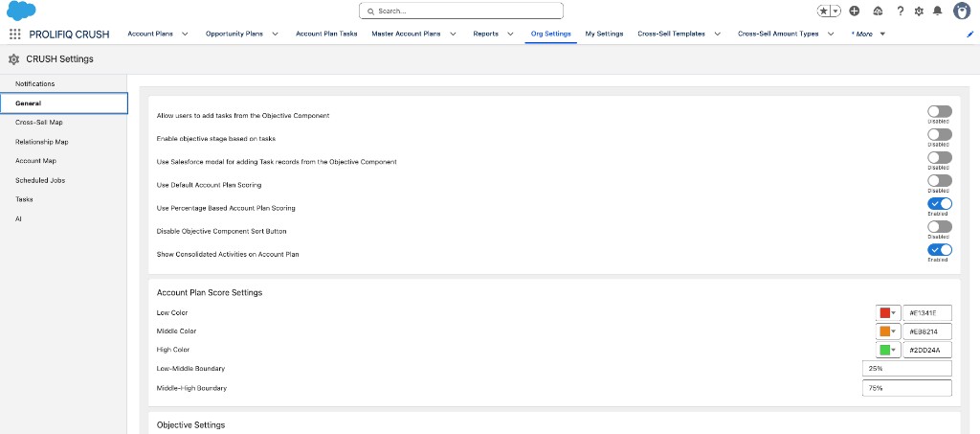The width and height of the screenshot is (980, 434).
Task: Open the Middle Color picker dropdown
Action: click(888, 331)
